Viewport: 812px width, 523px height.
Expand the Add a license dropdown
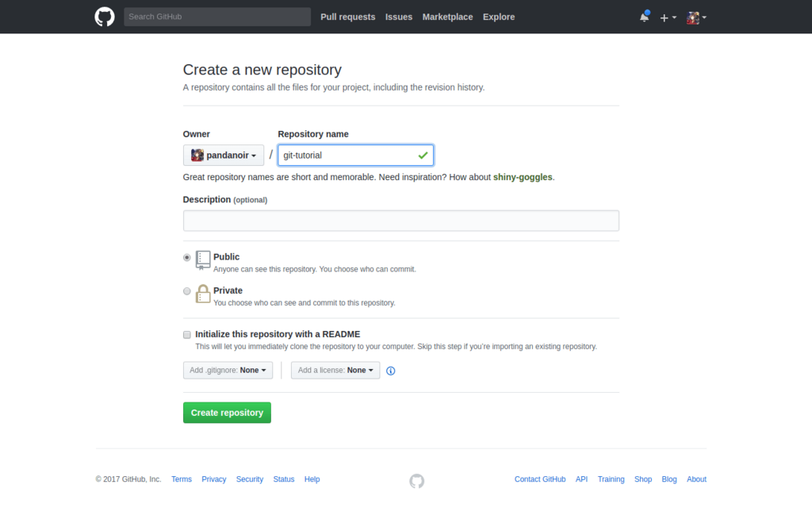tap(335, 370)
